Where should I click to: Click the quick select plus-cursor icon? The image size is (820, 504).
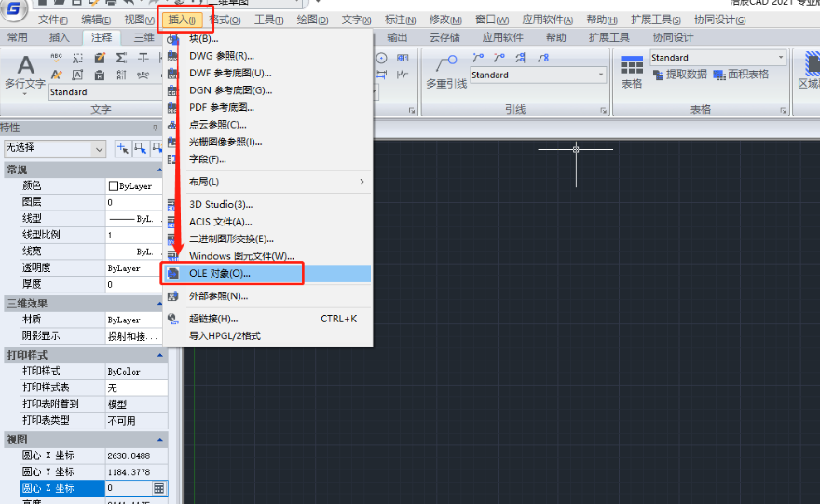[123, 148]
